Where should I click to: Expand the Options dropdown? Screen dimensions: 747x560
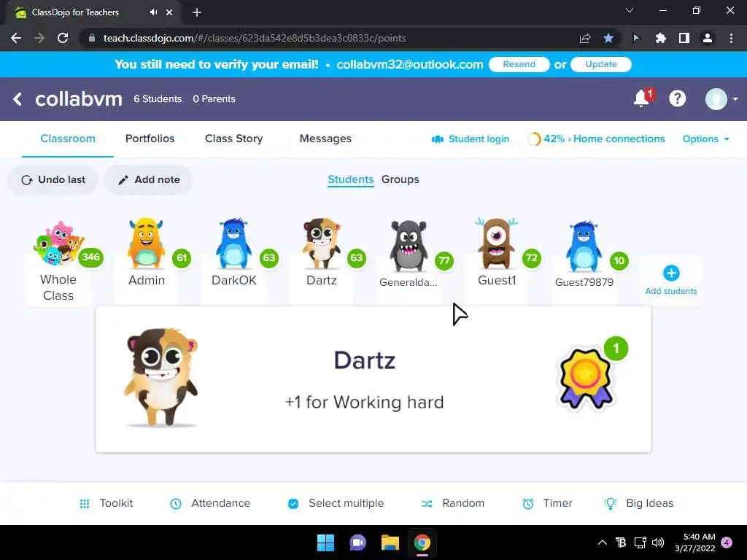(705, 139)
